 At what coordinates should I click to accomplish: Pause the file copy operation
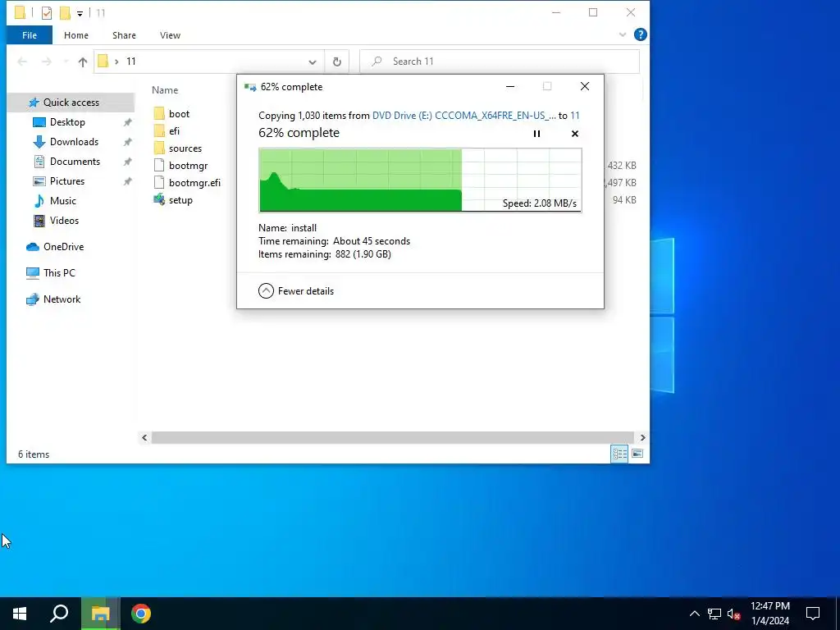click(536, 134)
